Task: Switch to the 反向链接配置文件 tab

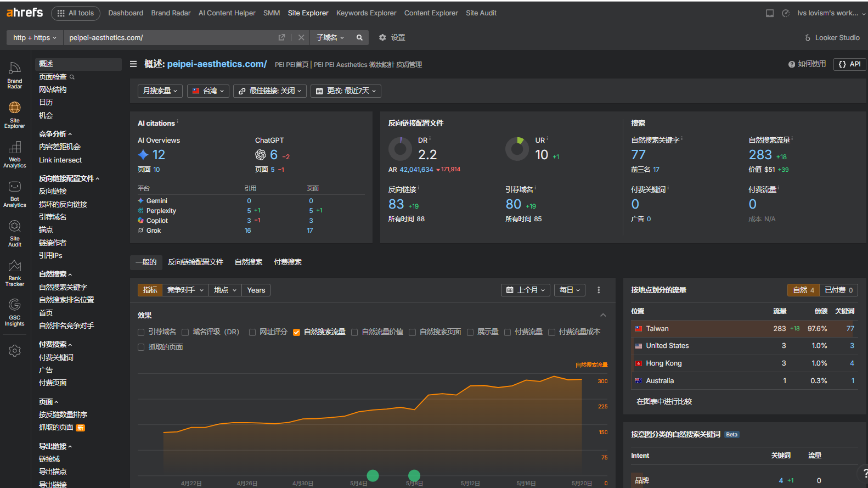Action: 195,262
